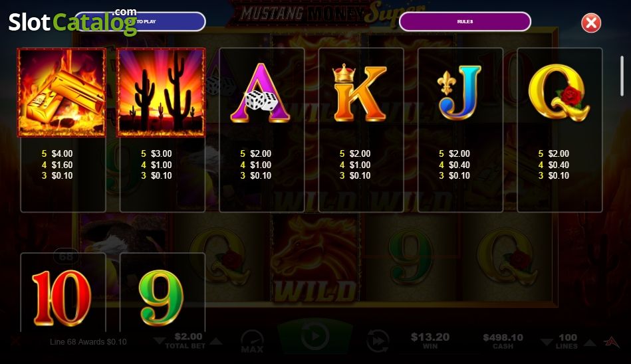
Task: Click the red provider logo at bottom right
Action: 611,341
